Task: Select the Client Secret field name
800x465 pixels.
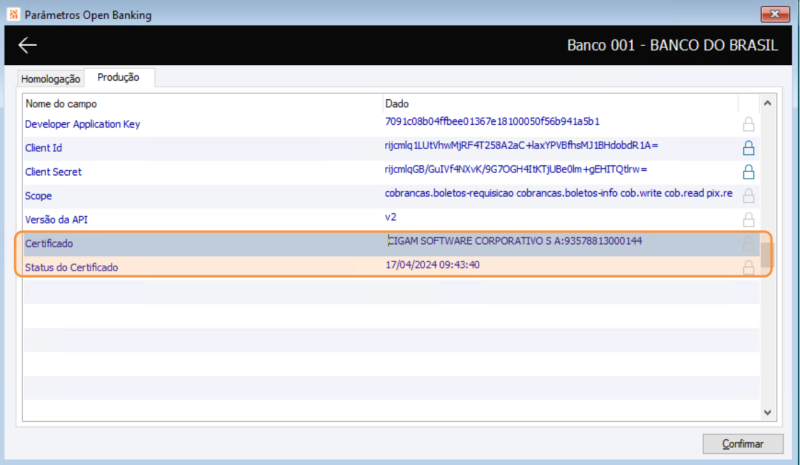Action: click(x=54, y=172)
